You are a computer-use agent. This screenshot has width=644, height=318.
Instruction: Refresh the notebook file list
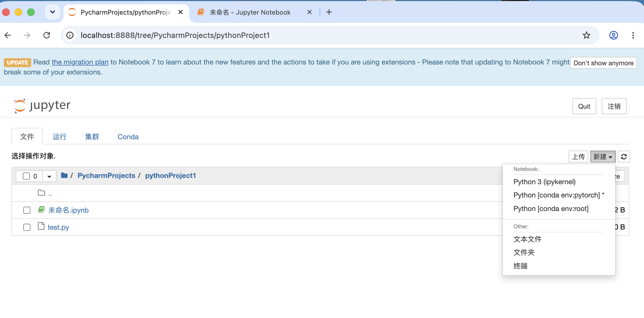624,157
